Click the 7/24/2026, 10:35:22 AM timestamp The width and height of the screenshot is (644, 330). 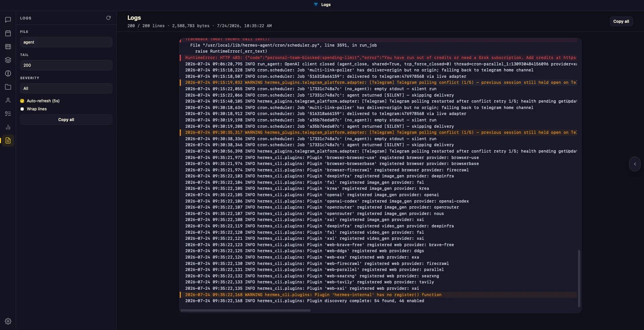pyautogui.click(x=244, y=26)
